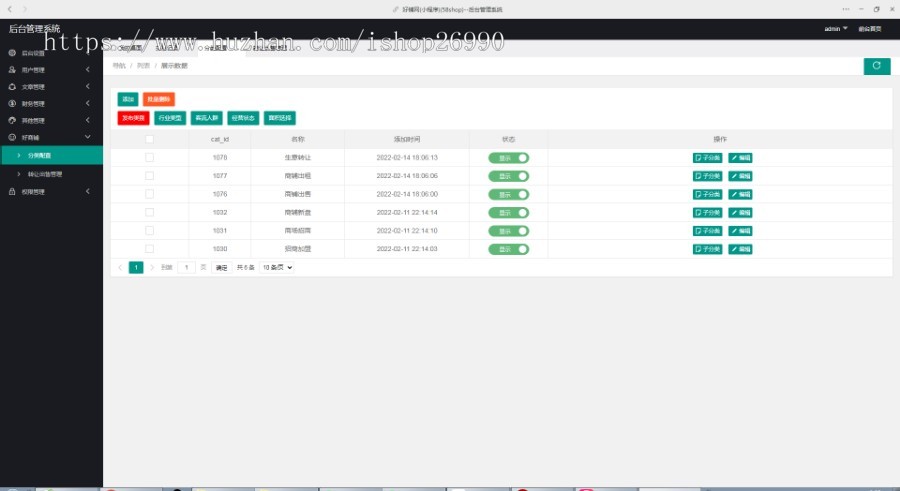
Task: Open 子分类 for row 1032
Action: 707,212
